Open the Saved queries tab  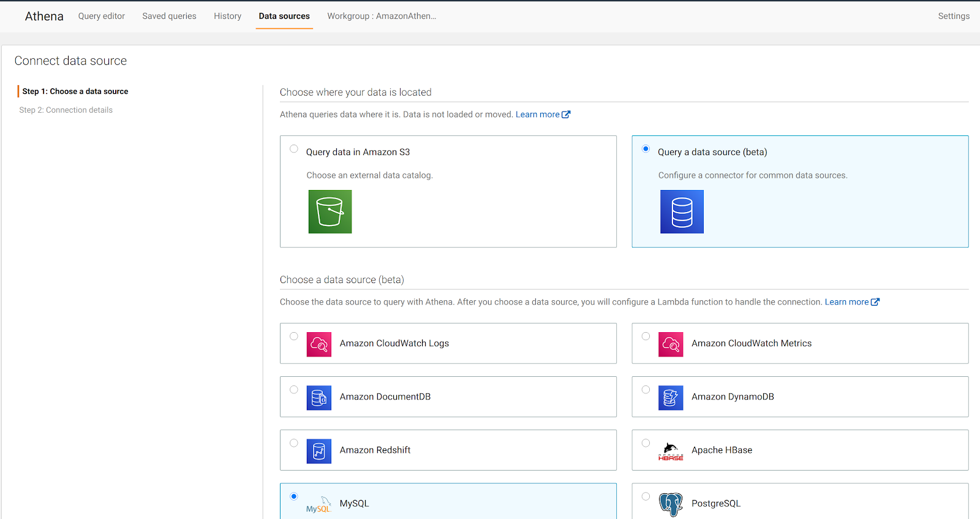click(x=169, y=16)
